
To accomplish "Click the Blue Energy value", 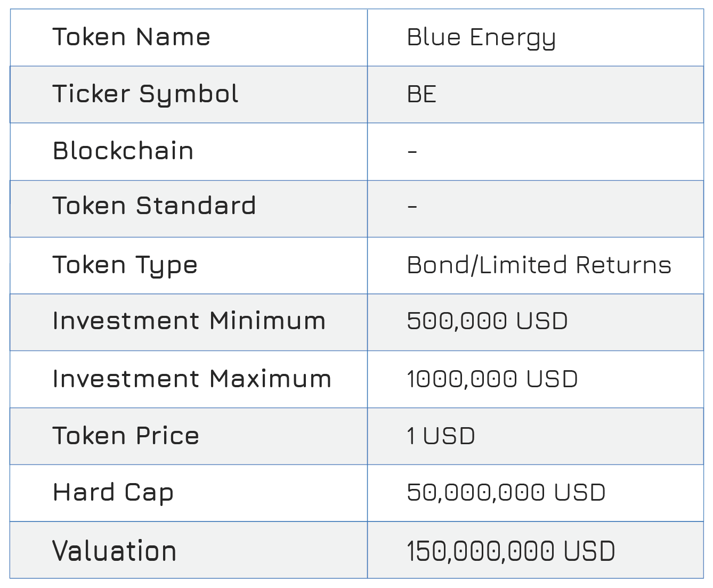I will point(481,38).
